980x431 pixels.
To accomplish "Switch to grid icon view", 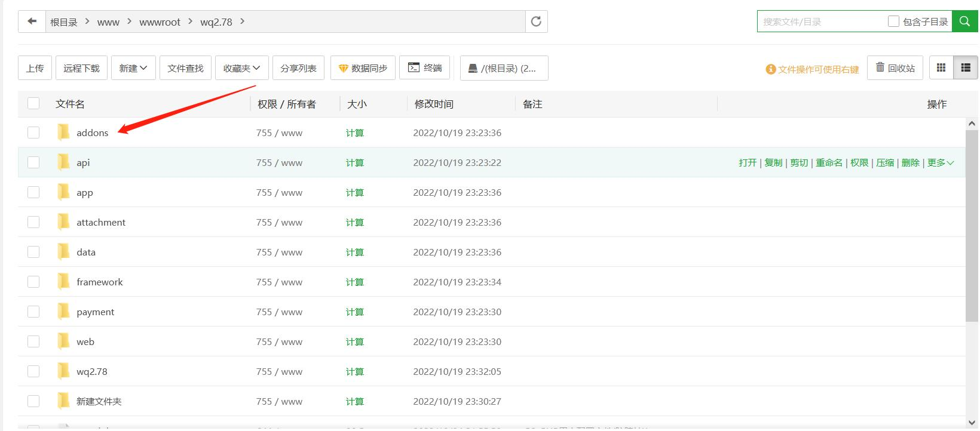I will point(941,68).
